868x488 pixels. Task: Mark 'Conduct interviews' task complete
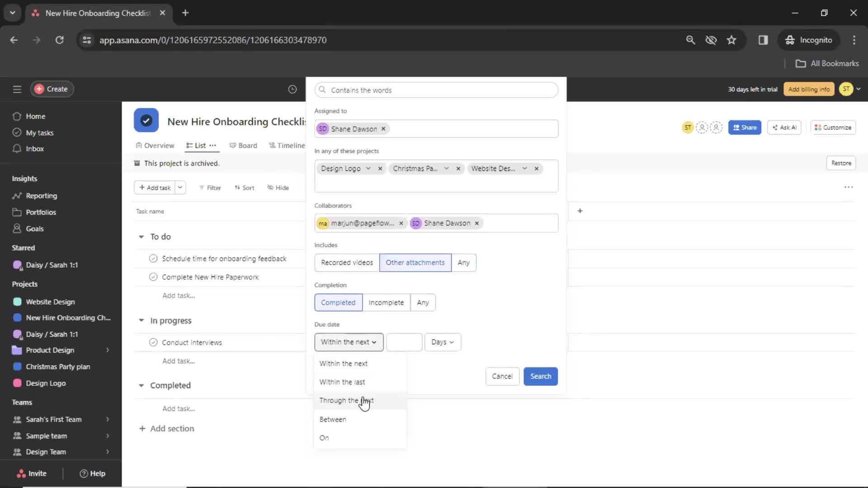coord(153,343)
